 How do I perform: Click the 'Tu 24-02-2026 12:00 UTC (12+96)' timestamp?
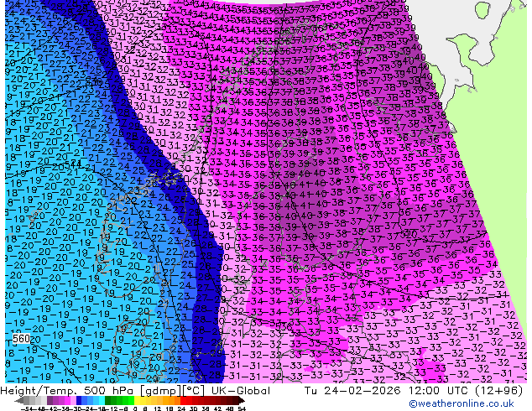point(413,391)
